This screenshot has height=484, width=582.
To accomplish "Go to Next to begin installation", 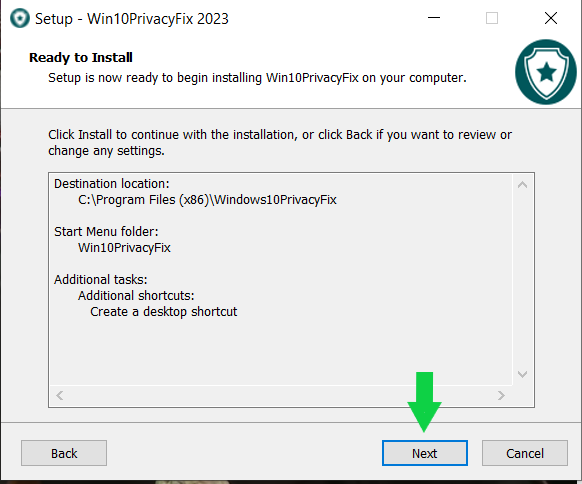I will click(x=425, y=453).
